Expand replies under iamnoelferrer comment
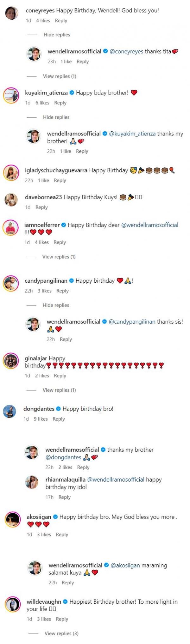This screenshot has height=644, width=190. point(59,257)
